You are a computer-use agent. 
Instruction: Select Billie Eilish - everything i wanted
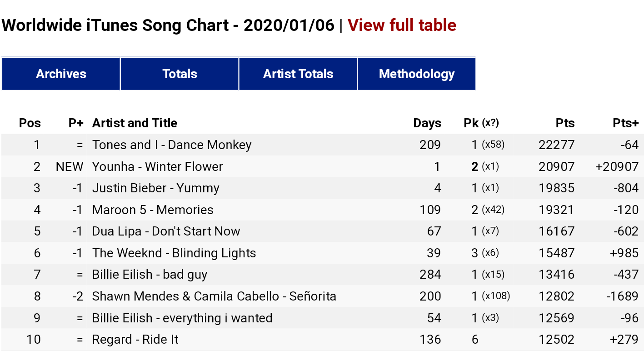pos(182,318)
